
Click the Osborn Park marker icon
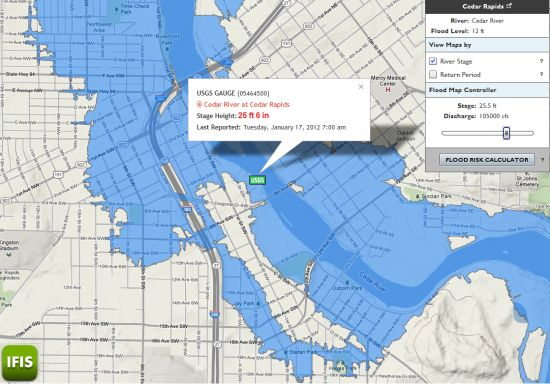pos(347,282)
